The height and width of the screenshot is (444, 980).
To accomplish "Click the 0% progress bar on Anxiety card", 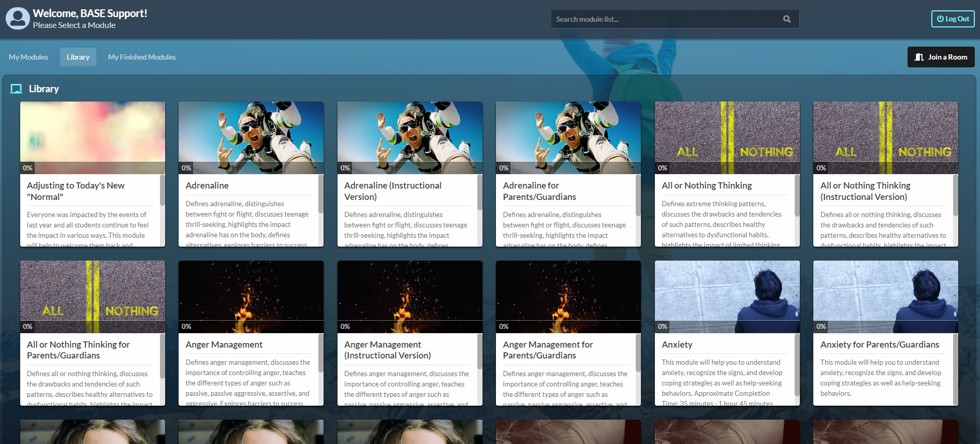I will pyautogui.click(x=727, y=326).
